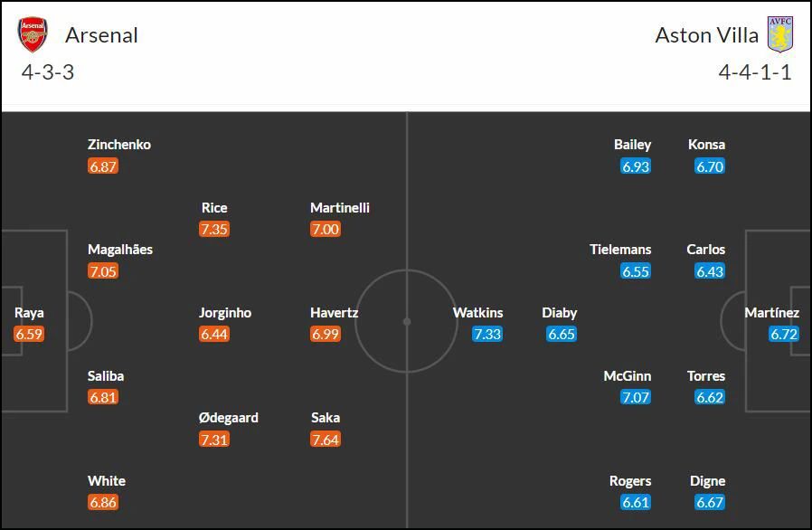Select player Tielemans in the lineup

620,250
